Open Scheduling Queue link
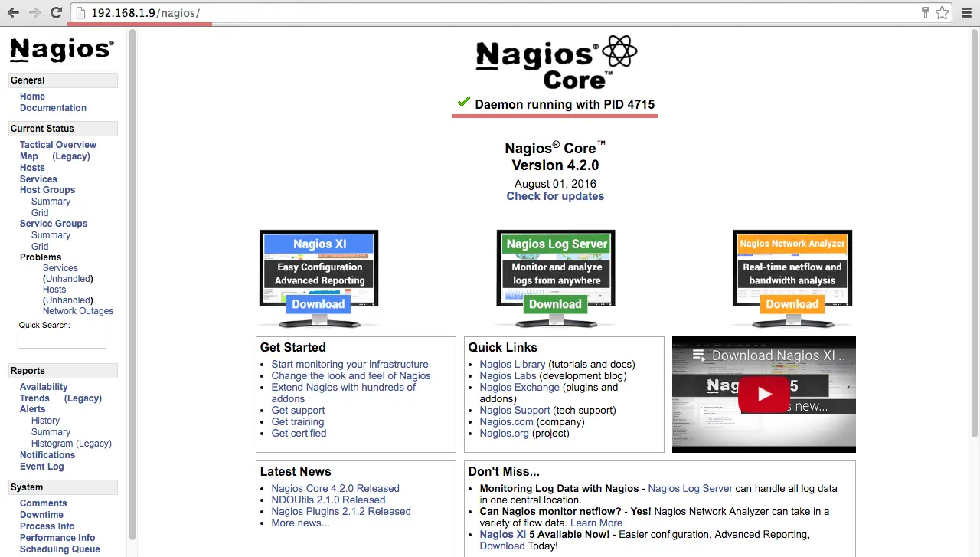 coord(60,549)
